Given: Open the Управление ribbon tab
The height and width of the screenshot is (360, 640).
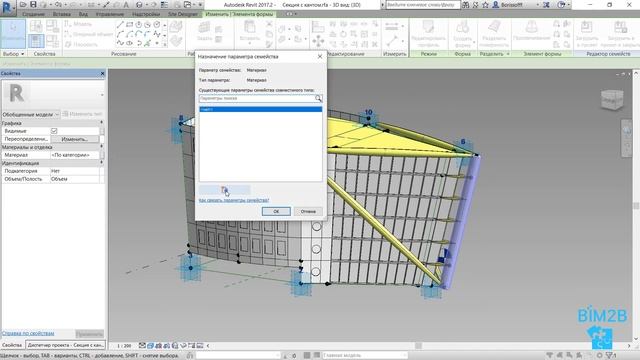Looking at the screenshot, I should pyautogui.click(x=110, y=14).
